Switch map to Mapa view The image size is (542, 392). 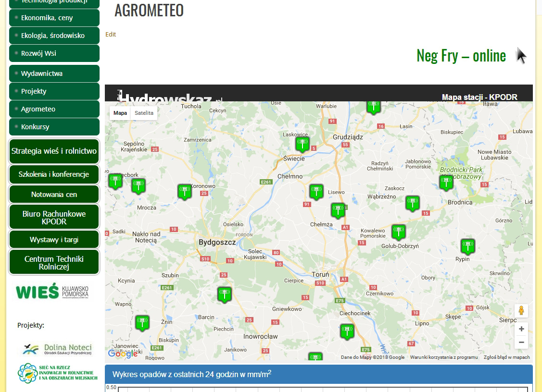click(120, 113)
